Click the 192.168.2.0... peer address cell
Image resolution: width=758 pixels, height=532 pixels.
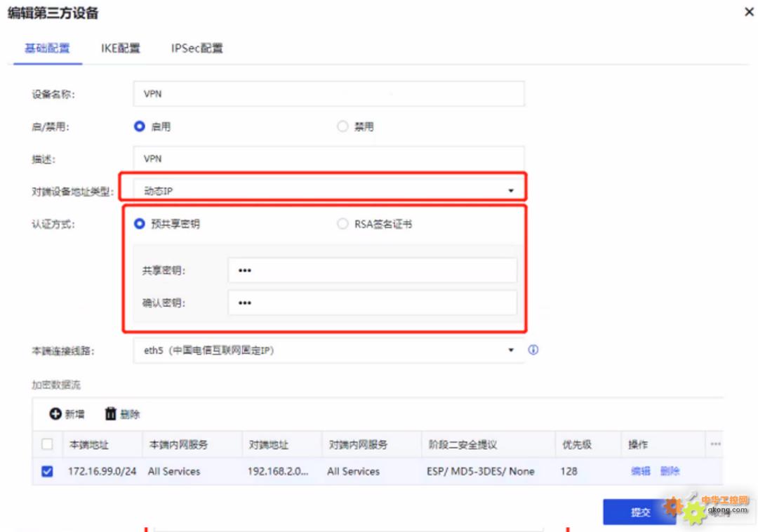click(x=278, y=471)
